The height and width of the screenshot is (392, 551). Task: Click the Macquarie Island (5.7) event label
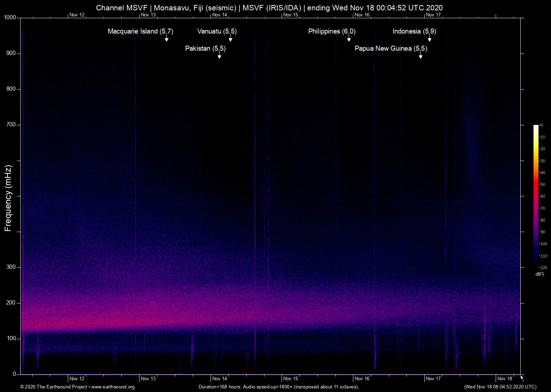point(141,31)
